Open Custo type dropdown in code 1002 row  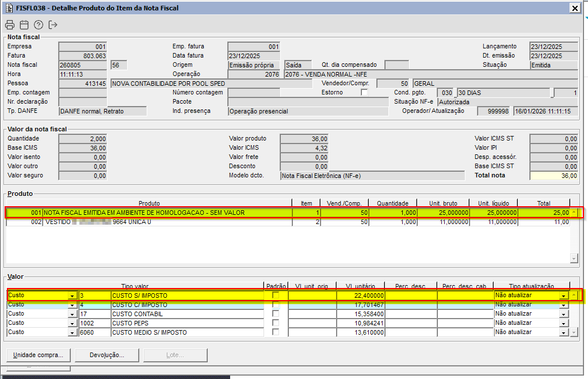click(72, 323)
